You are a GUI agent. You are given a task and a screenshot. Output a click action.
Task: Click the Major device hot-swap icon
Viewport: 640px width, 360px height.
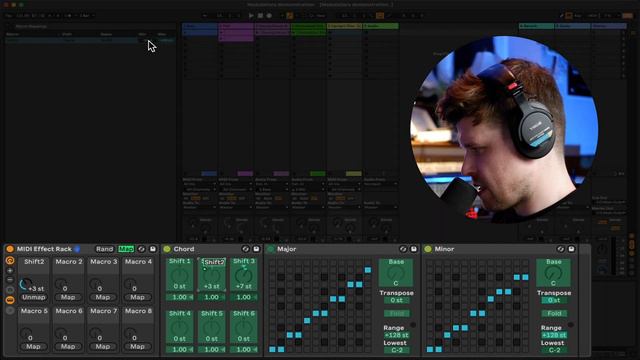pos(403,249)
